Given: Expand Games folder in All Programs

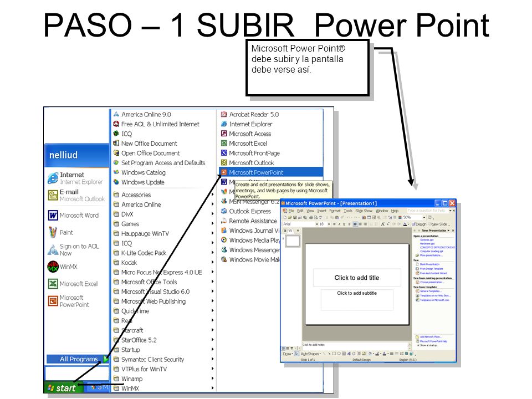Looking at the screenshot, I should pyautogui.click(x=163, y=224).
